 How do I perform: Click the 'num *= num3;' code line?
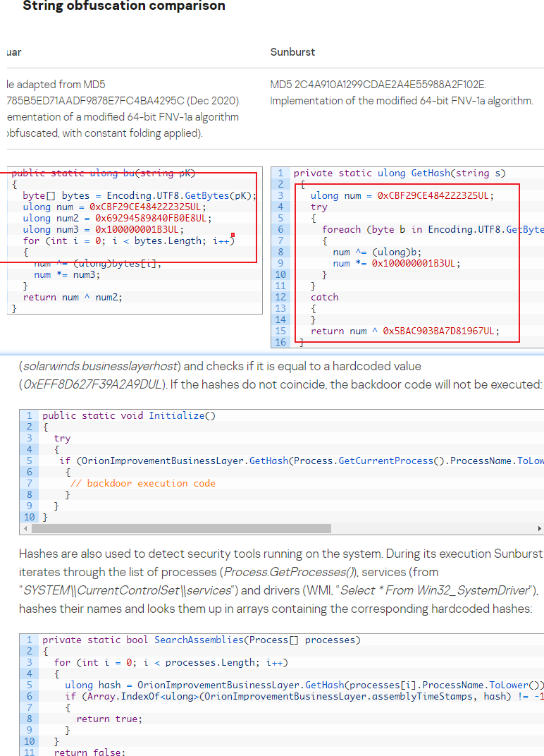pos(67,275)
